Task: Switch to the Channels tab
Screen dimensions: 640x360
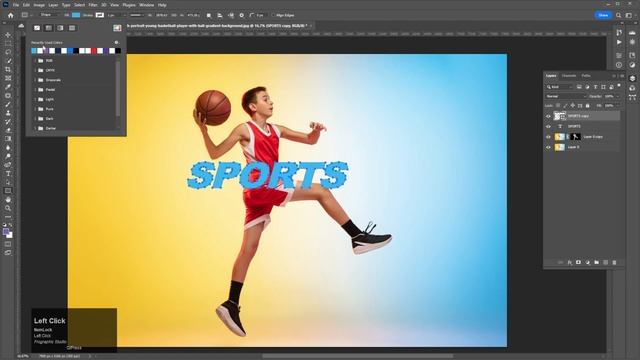Action: tap(569, 76)
